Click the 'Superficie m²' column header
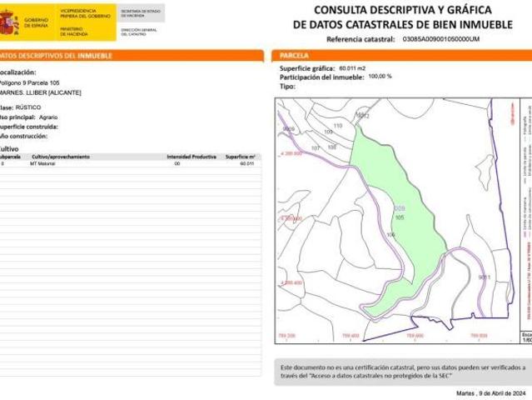This screenshot has height=400, width=532. pyautogui.click(x=240, y=157)
